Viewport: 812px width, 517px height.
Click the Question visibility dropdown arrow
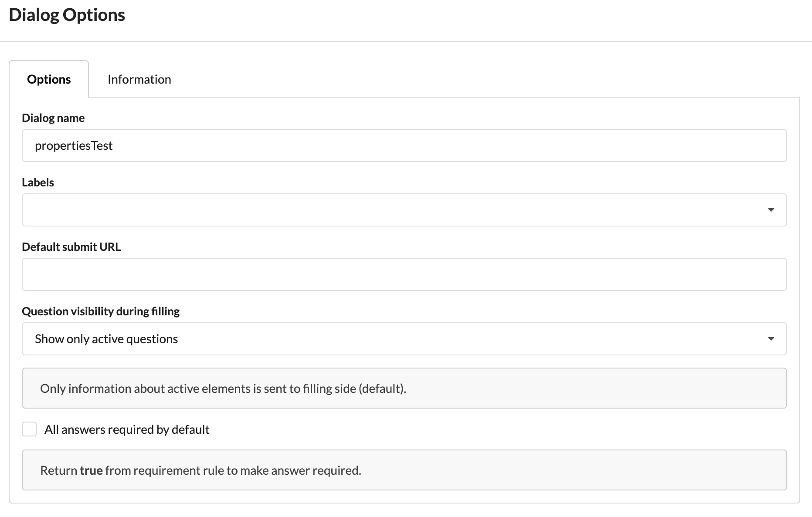tap(771, 338)
